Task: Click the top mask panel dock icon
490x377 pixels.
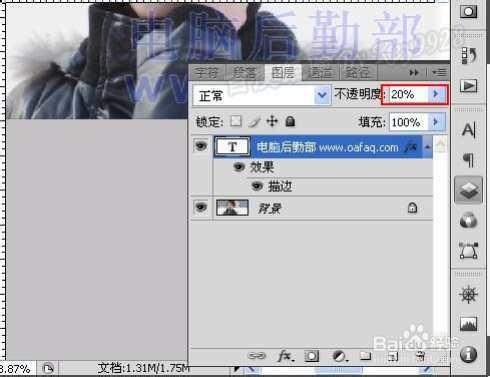Action: [x=468, y=12]
